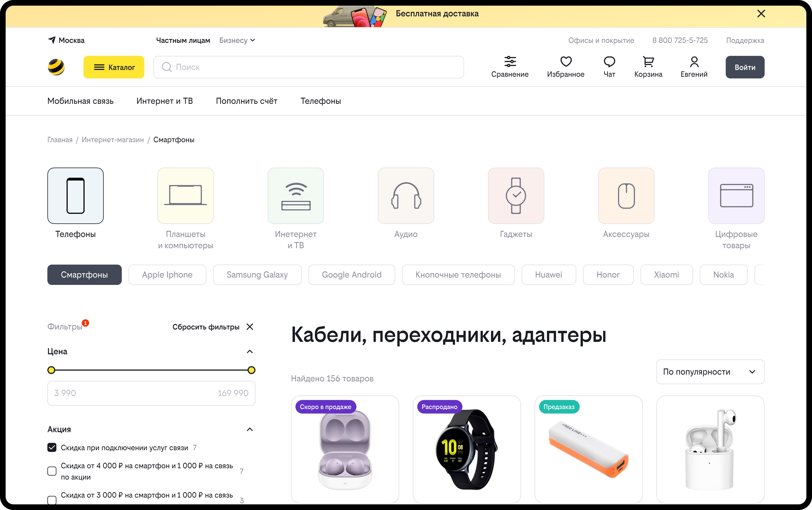Select the Гаджеты smartwatch category icon
The height and width of the screenshot is (510, 812).
(516, 196)
